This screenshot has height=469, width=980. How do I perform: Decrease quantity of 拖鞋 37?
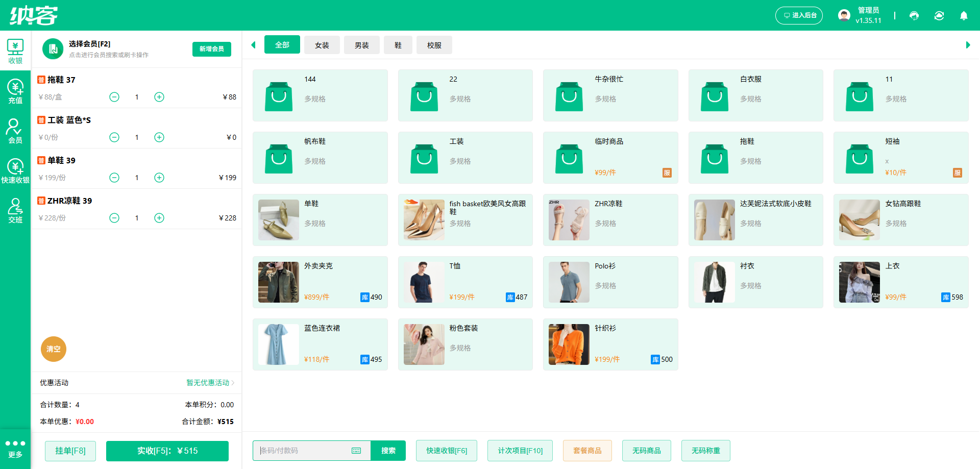[x=114, y=97]
